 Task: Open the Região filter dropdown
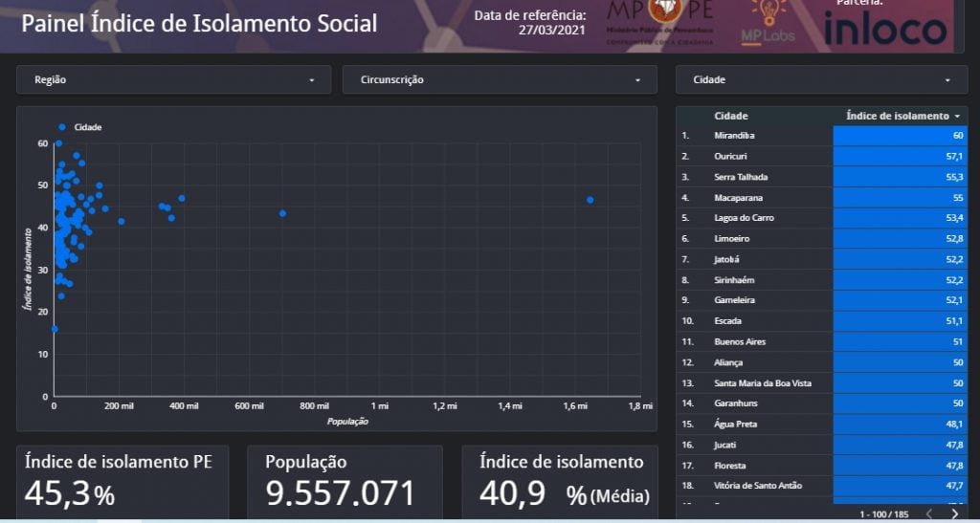coord(173,80)
